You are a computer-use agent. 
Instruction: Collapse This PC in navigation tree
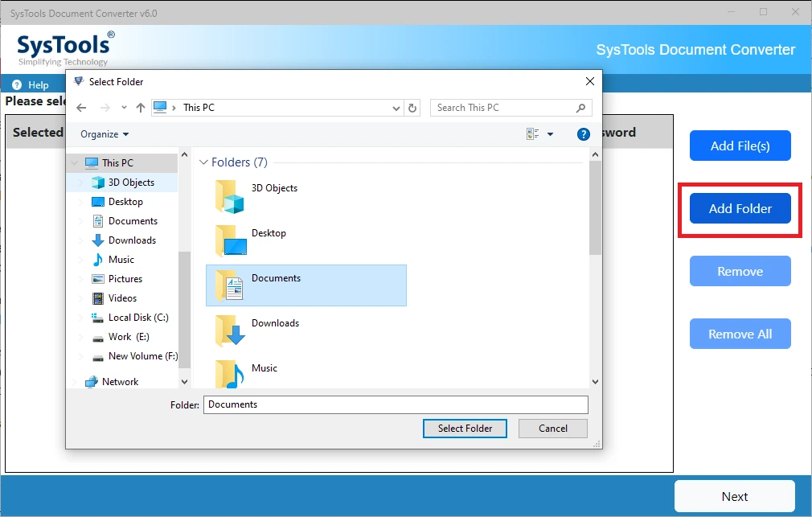(x=75, y=162)
